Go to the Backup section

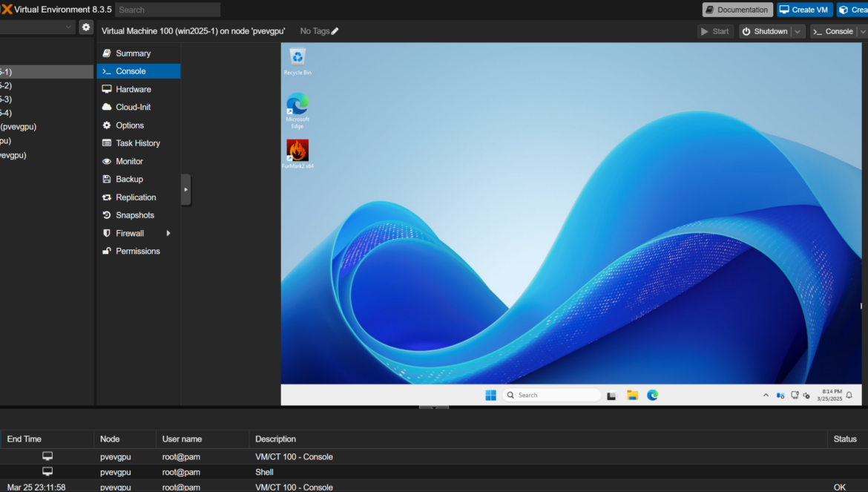pyautogui.click(x=139, y=180)
